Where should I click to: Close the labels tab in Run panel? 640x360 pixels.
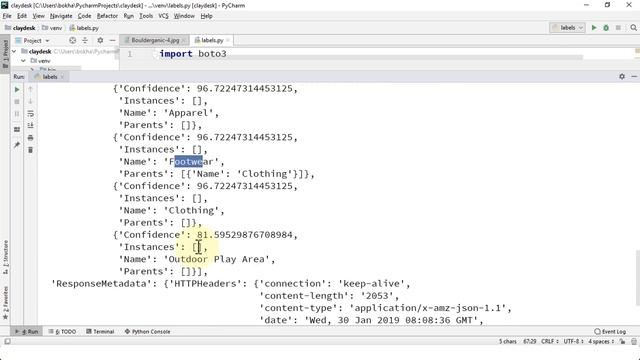click(62, 77)
